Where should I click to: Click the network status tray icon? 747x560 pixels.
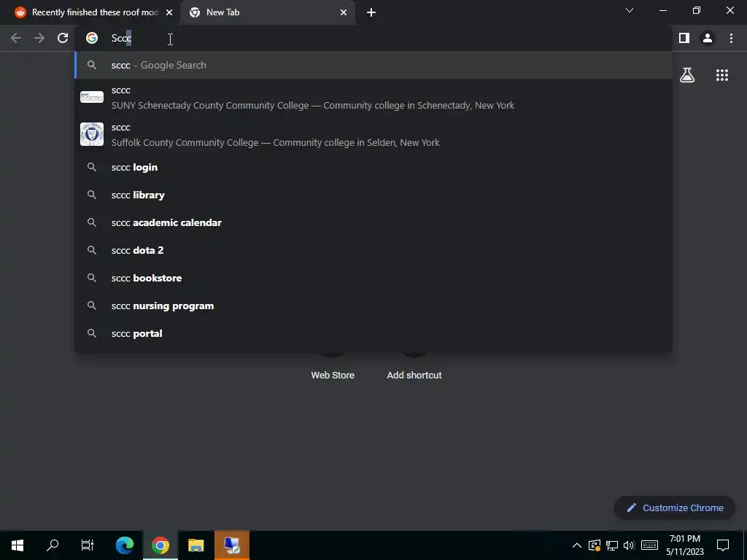pos(612,545)
